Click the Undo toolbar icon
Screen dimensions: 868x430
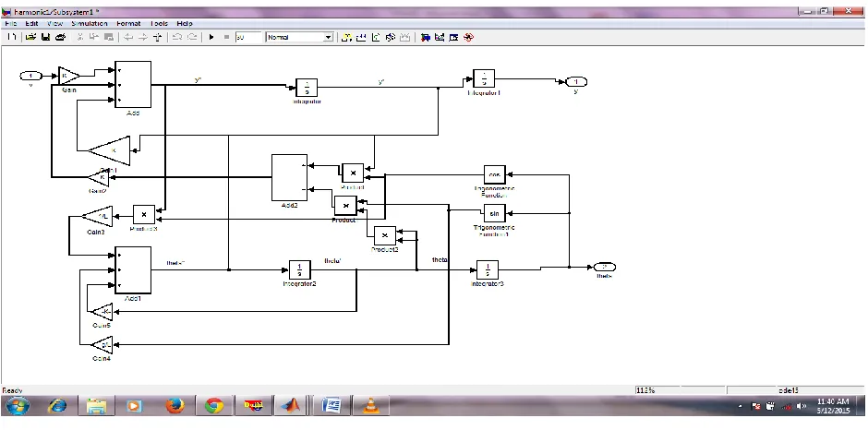(x=177, y=37)
